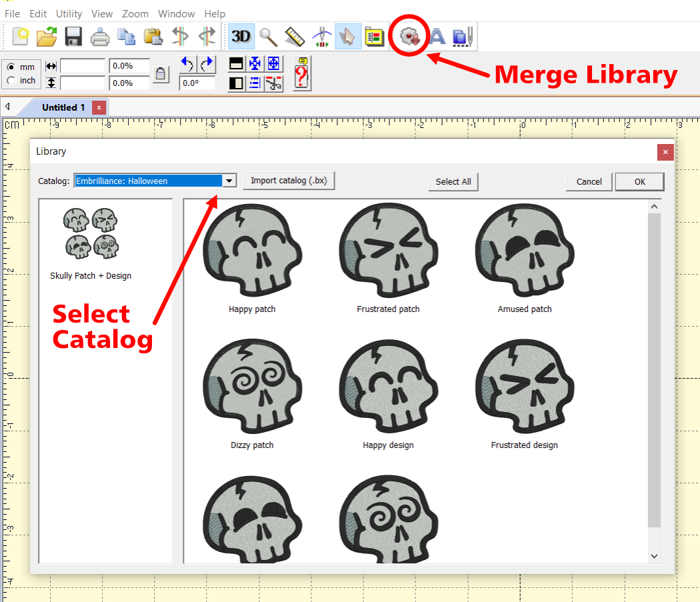The width and height of the screenshot is (700, 602).
Task: Open the lettering tool (A icon)
Action: [x=437, y=36]
